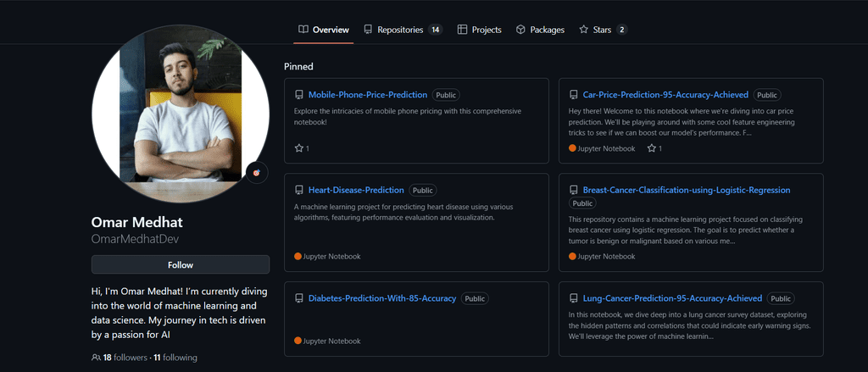Click the Stars count badge 2
This screenshot has height=372, width=868.
621,30
